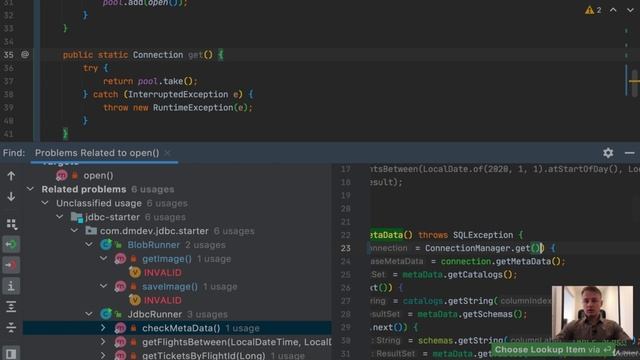
Task: Open Find panel settings gear
Action: (608, 153)
